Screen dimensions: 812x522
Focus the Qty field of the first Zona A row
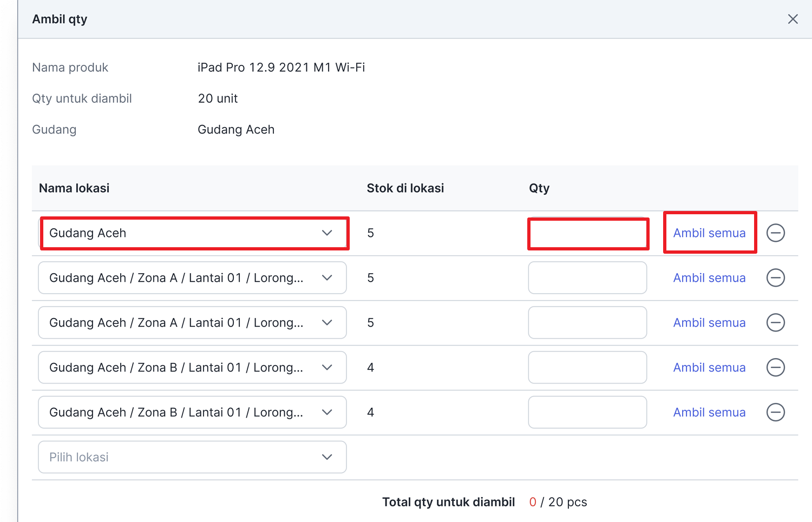[x=587, y=278]
